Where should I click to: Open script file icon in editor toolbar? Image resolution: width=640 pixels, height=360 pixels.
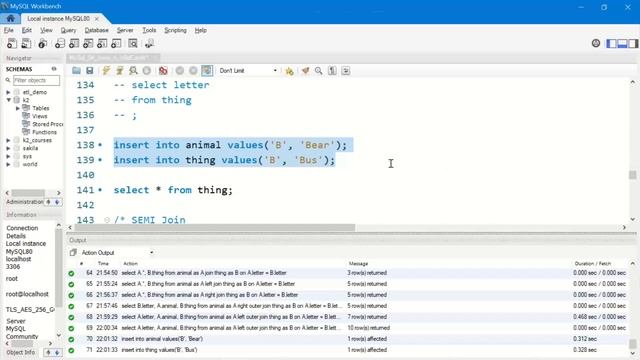[x=76, y=71]
